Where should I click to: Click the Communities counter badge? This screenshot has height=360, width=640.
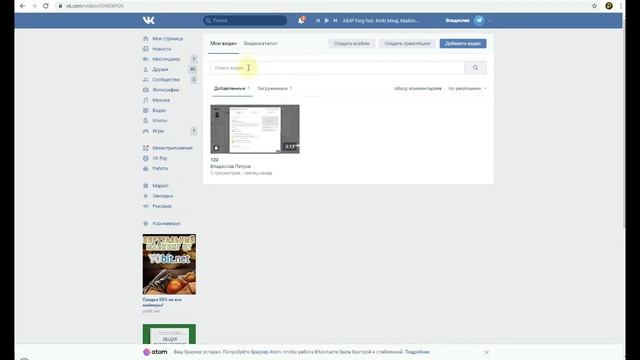coord(194,79)
